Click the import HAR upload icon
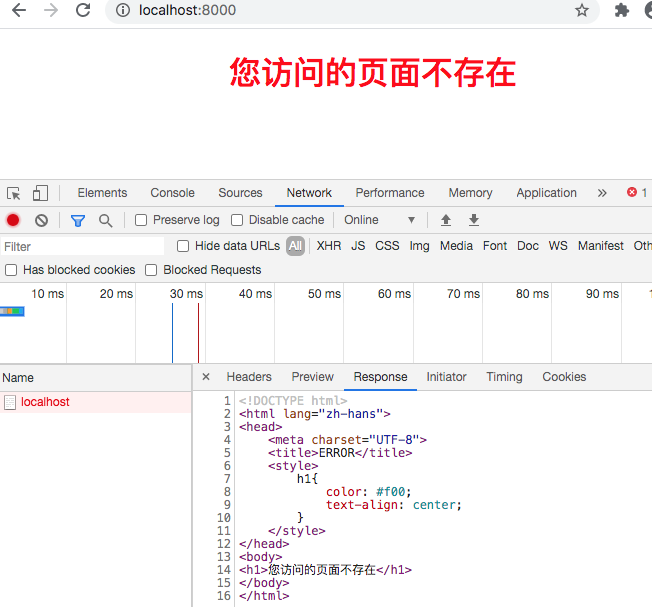 pyautogui.click(x=446, y=220)
